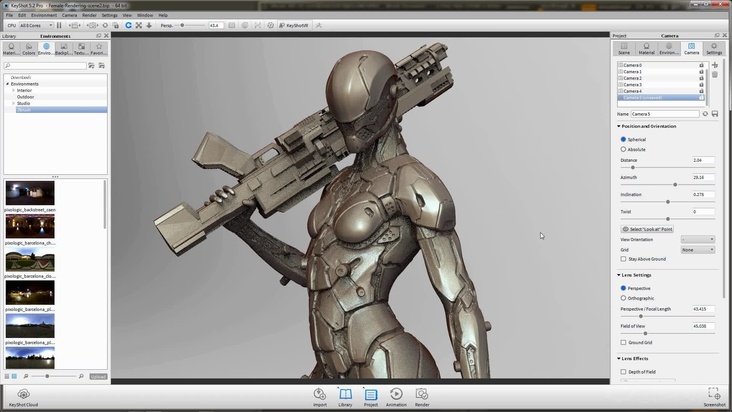
Task: Toggle lock on Camera 0
Action: [701, 65]
